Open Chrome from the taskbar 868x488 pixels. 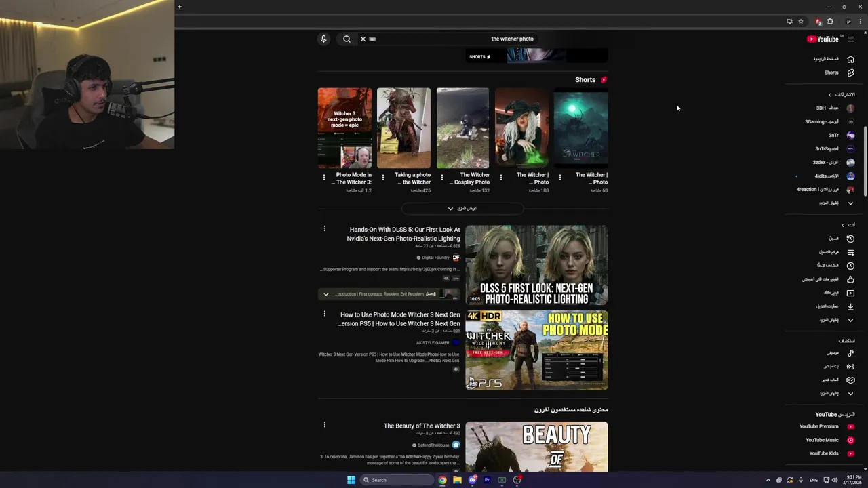pyautogui.click(x=442, y=480)
